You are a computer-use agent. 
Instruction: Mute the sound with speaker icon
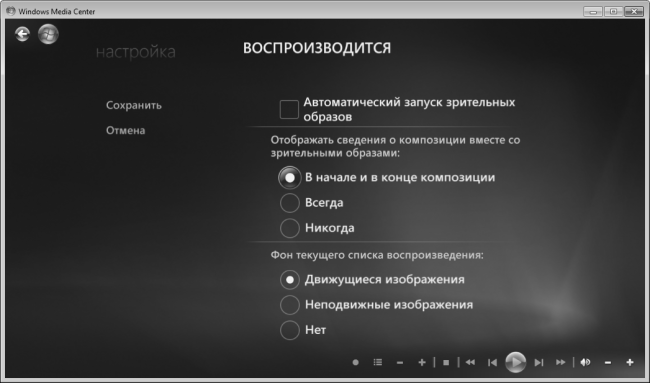585,362
